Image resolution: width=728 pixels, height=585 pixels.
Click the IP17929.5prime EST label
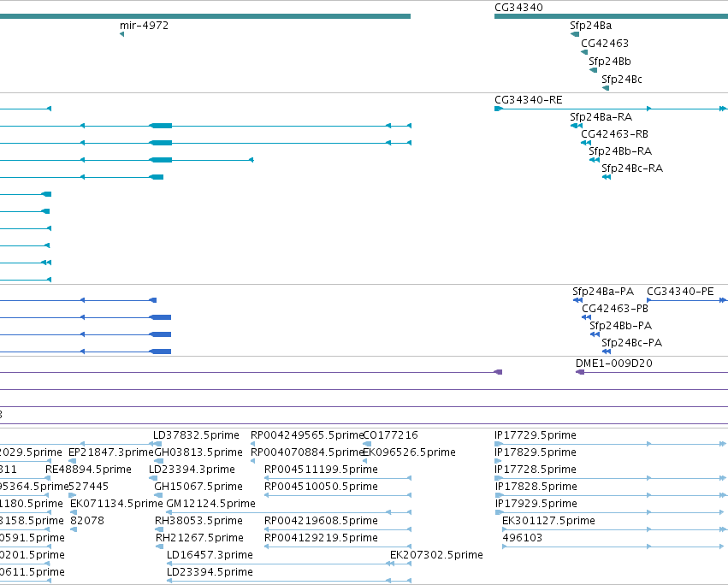pos(536,505)
